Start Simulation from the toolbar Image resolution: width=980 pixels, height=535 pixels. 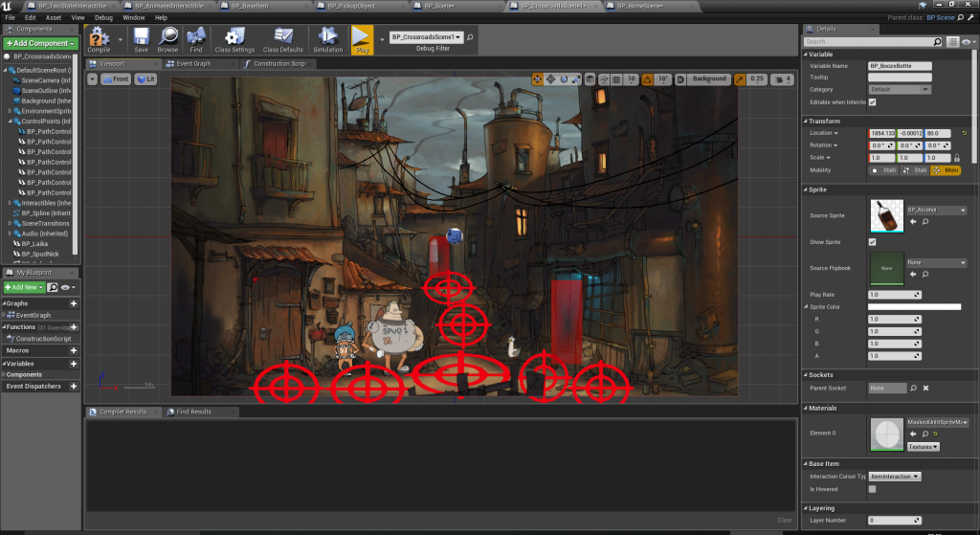click(x=327, y=40)
